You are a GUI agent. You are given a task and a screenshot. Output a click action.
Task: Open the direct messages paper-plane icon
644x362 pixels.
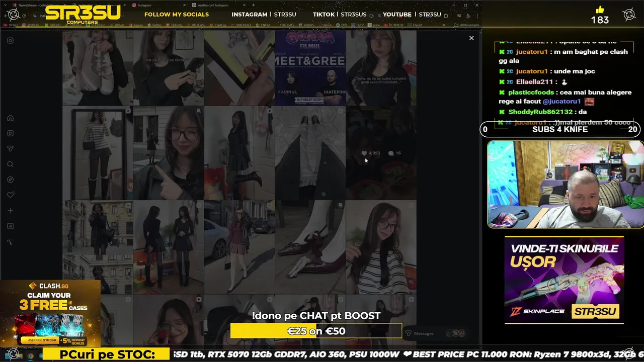[x=10, y=149]
